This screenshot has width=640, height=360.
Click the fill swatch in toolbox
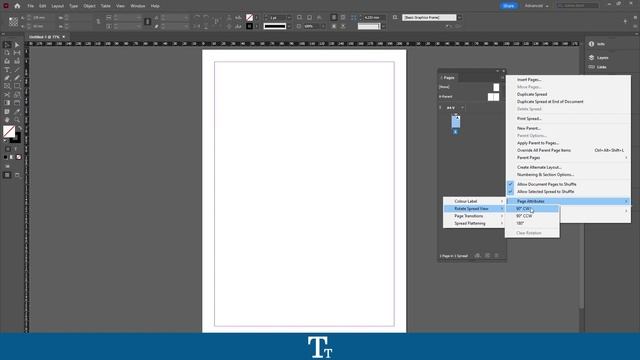click(x=9, y=131)
